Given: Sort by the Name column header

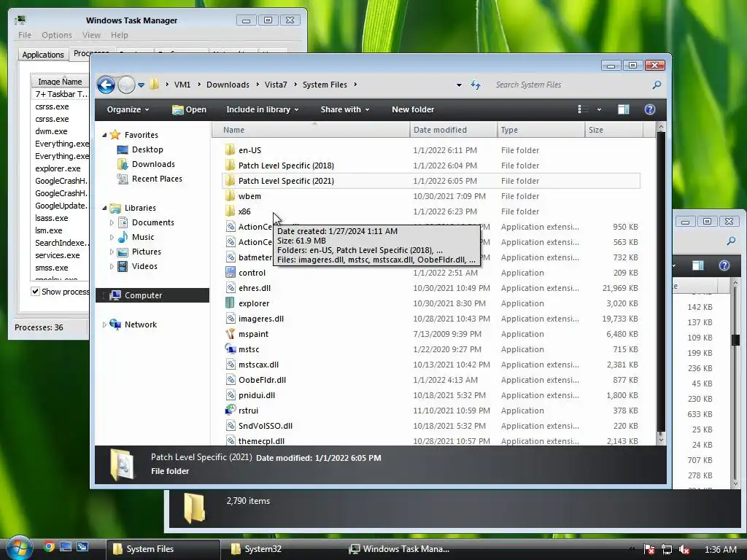Looking at the screenshot, I should point(311,130).
